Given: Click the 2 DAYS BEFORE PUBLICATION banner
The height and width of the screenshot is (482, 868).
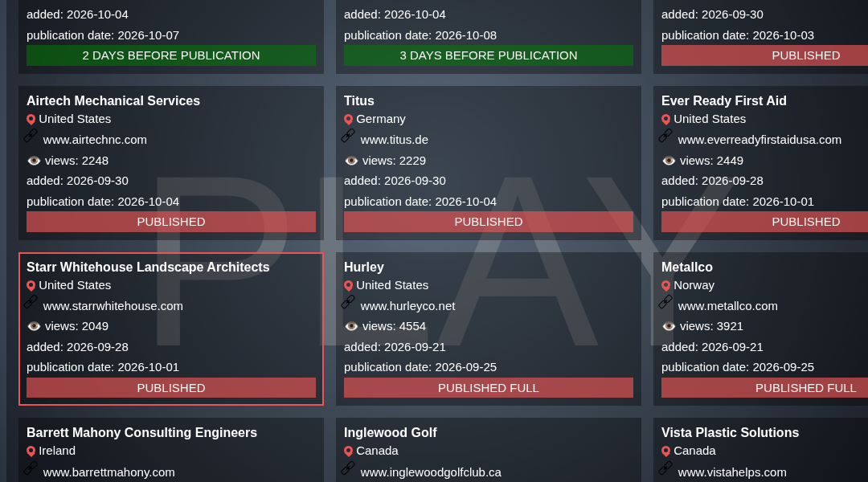Looking at the screenshot, I should [x=171, y=55].
